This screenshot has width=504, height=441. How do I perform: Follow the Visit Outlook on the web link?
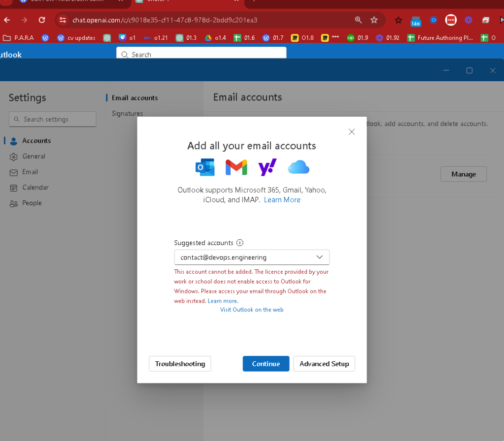coord(252,310)
